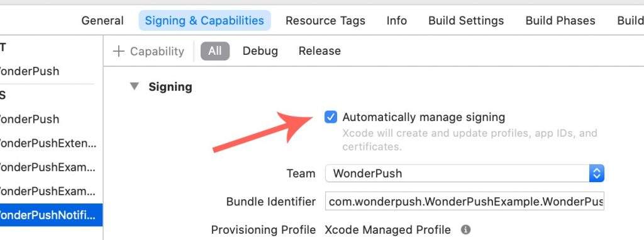Collapse the Signing section triangle
Screen dimensions: 644x240
(135, 87)
